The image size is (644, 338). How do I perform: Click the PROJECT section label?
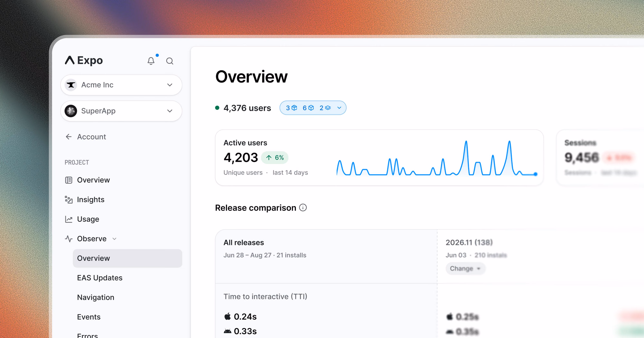click(x=77, y=163)
